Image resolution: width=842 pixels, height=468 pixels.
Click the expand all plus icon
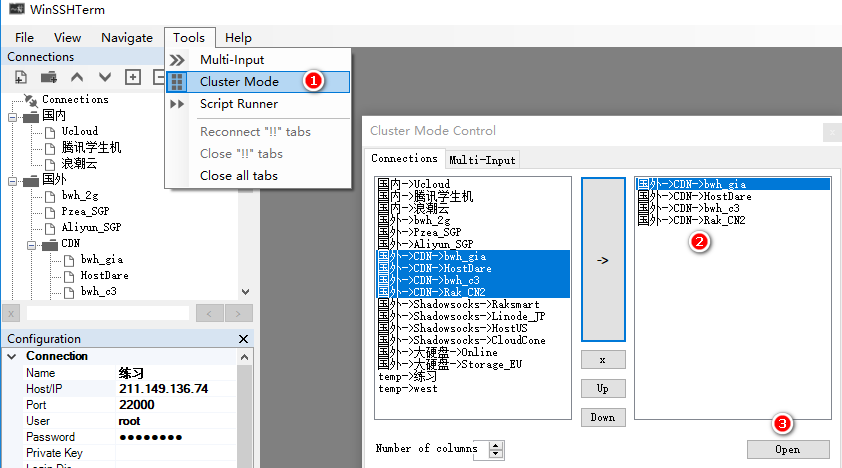coord(132,77)
